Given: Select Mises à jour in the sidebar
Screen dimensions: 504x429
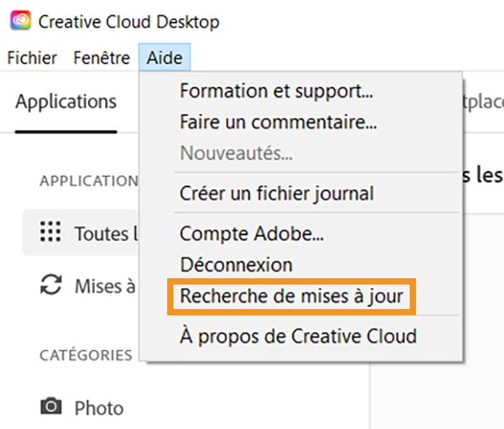Looking at the screenshot, I should click(101, 286).
